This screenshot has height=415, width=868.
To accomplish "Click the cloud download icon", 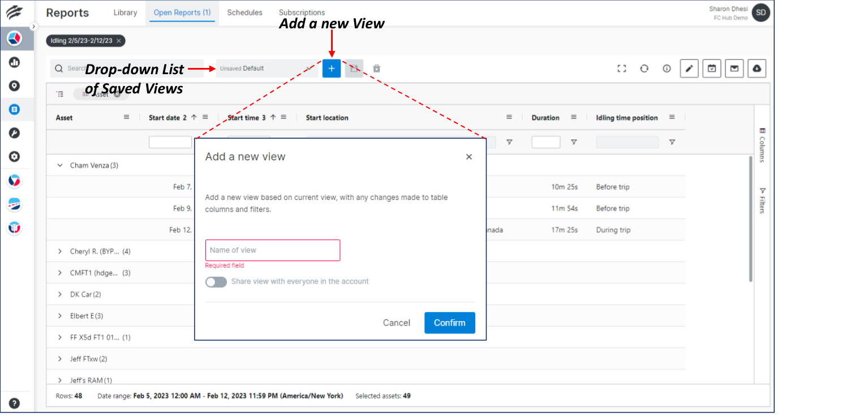I will tap(757, 69).
